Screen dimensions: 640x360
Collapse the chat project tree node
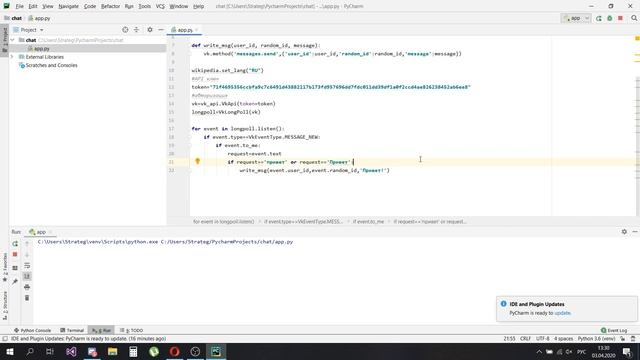coord(13,40)
